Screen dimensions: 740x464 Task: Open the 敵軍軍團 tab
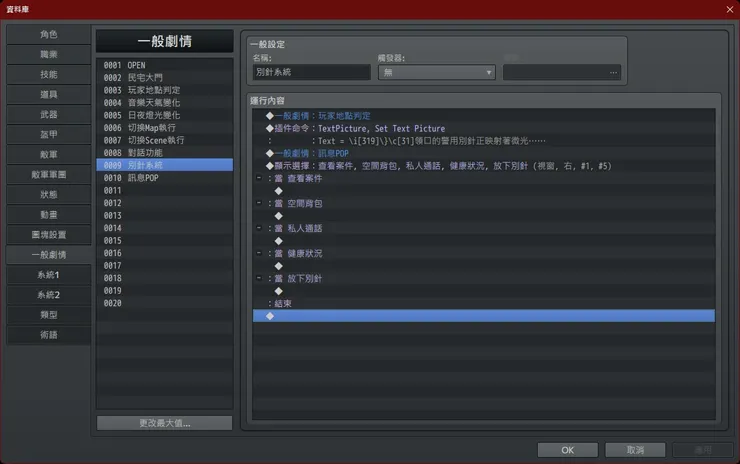coord(49,175)
